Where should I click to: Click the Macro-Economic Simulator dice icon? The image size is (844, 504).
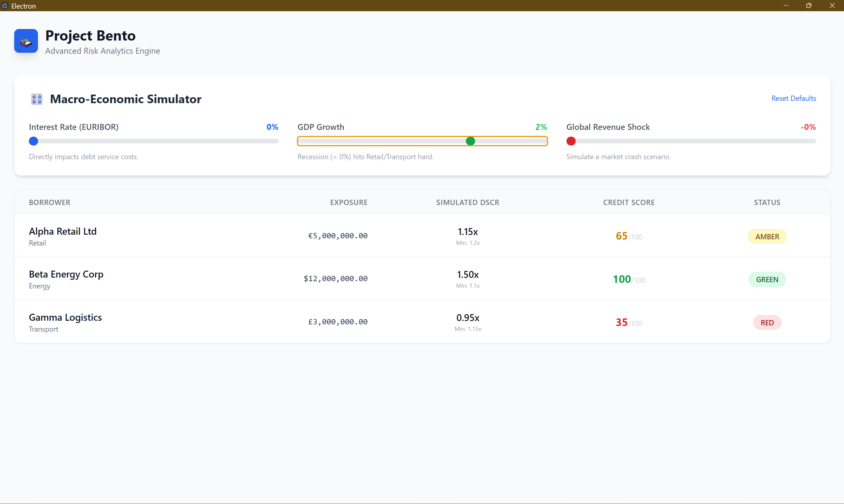(x=37, y=99)
